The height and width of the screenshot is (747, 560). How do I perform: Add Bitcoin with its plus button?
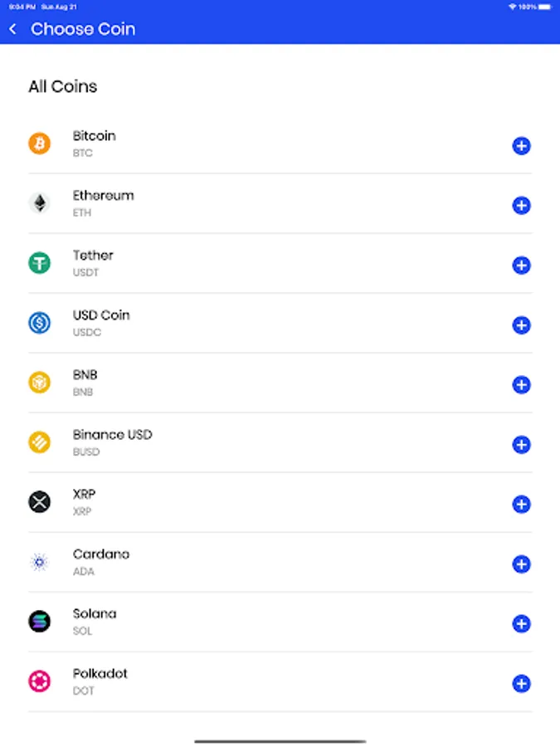coord(521,146)
